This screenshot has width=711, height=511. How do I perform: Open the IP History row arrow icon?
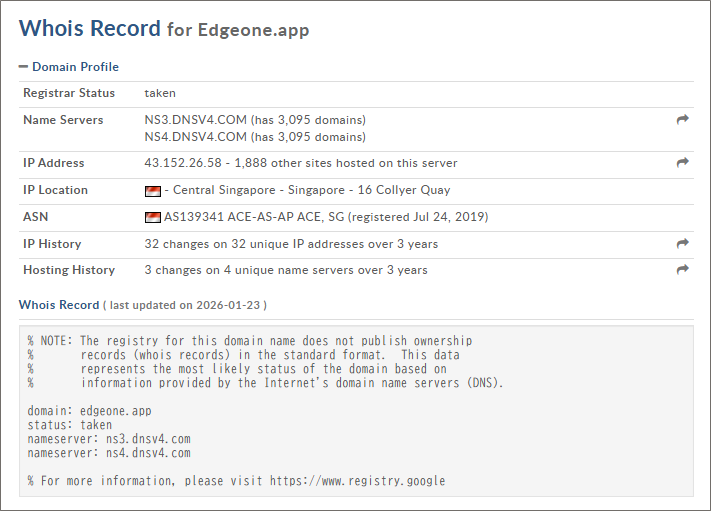tap(683, 243)
